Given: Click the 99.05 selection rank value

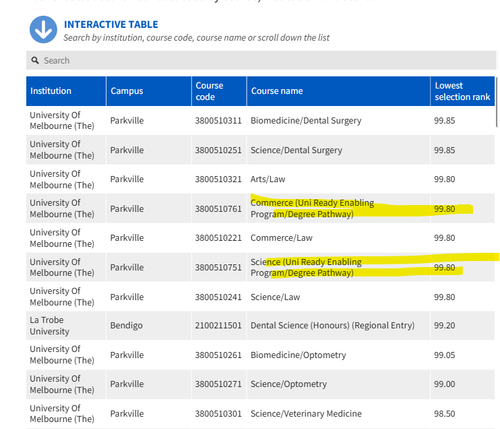Looking at the screenshot, I should click(x=444, y=355).
